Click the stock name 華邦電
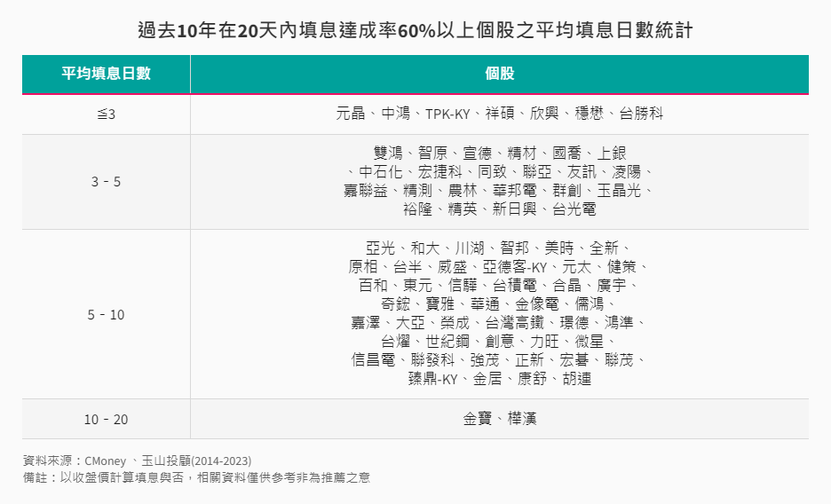The width and height of the screenshot is (831, 504). tap(515, 190)
